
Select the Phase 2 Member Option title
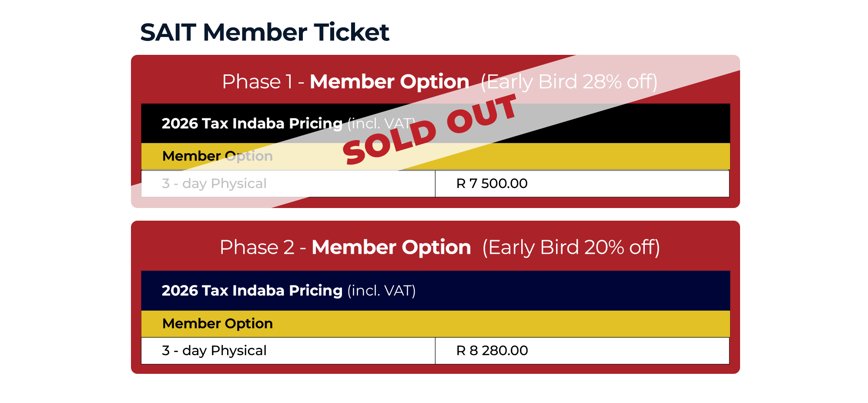coord(391,247)
